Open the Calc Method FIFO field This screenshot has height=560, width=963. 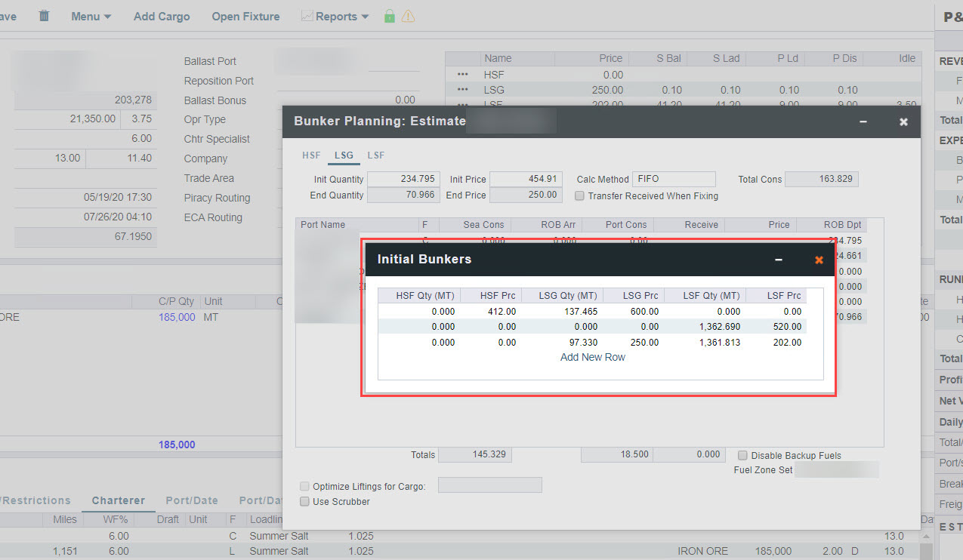pyautogui.click(x=673, y=180)
